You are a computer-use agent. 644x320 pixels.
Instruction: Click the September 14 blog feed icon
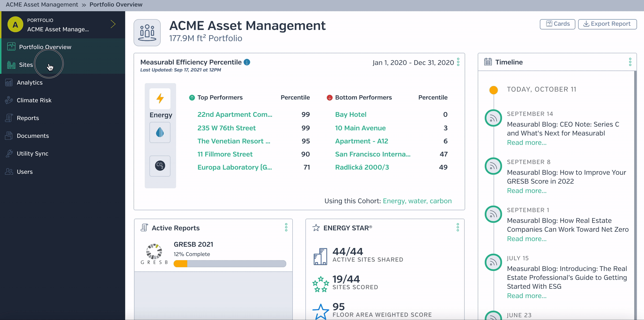point(493,118)
